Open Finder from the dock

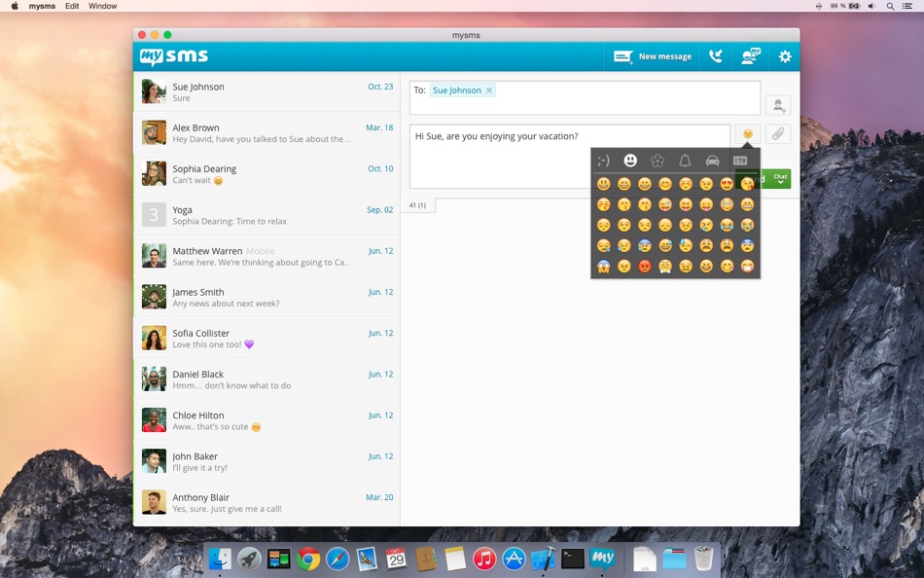[220, 559]
